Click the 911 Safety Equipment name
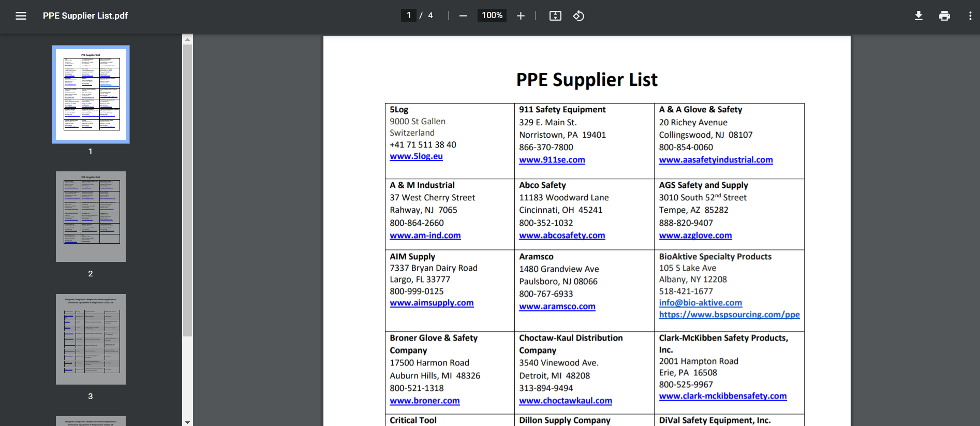 562,110
